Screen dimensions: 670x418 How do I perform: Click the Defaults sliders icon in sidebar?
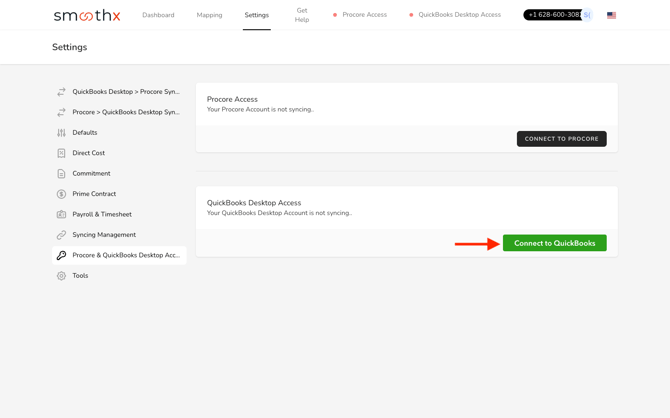point(61,133)
